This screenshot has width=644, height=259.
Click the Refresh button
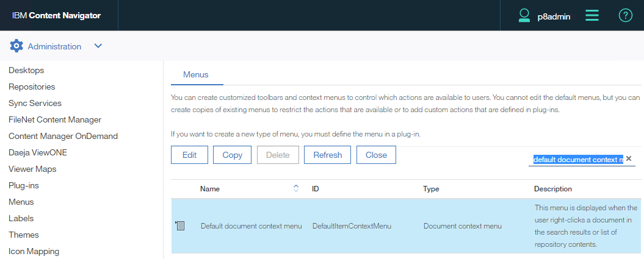[x=327, y=155]
